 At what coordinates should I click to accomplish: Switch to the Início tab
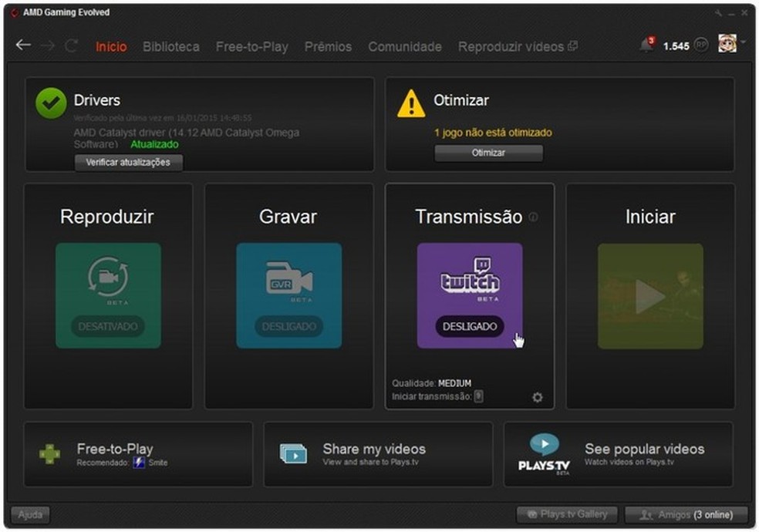tap(111, 46)
